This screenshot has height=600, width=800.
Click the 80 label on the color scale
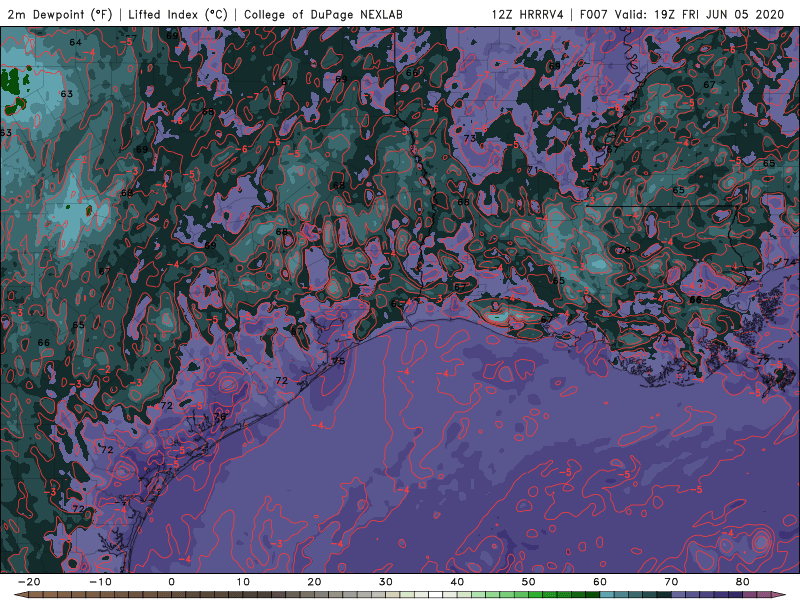tap(743, 582)
